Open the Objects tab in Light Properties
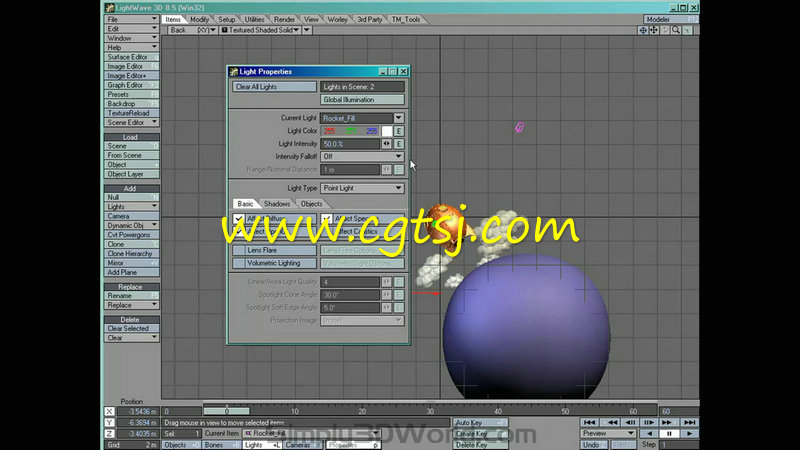Viewport: 800px width, 450px height. [x=311, y=204]
